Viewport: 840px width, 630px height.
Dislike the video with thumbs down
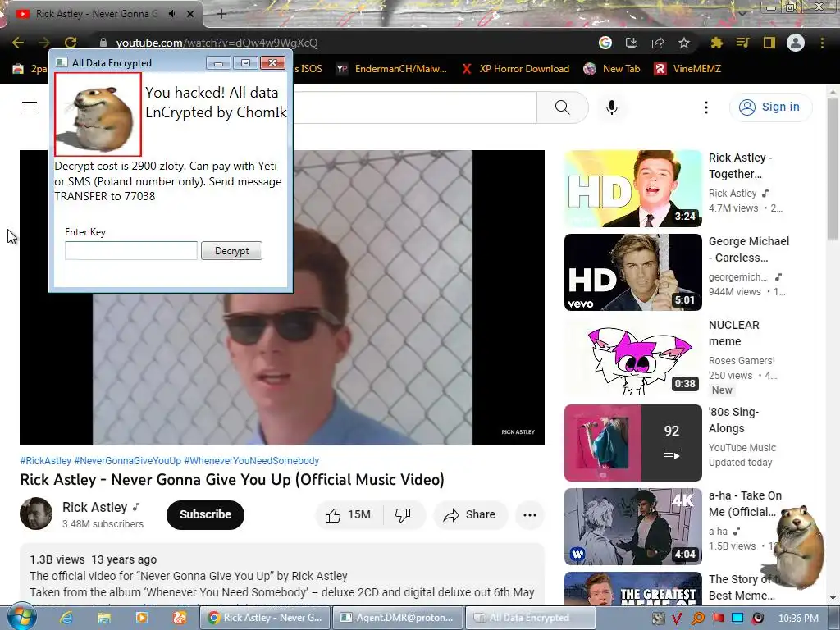pos(403,515)
